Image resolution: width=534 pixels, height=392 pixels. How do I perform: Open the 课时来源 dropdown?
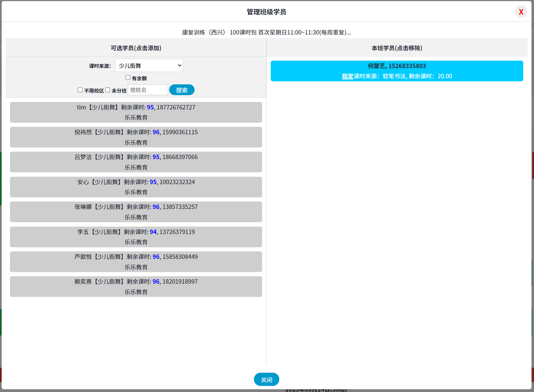149,66
